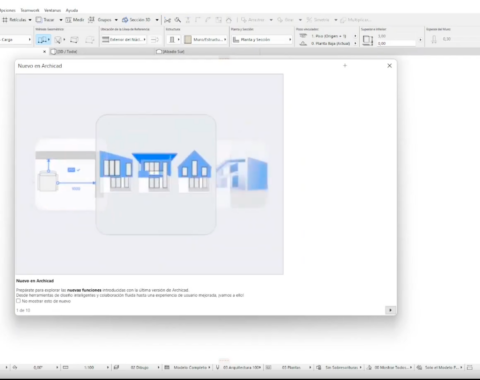Go to next page in Nuevo en Archicad dialog
This screenshot has width=480, height=380.
pyautogui.click(x=390, y=310)
